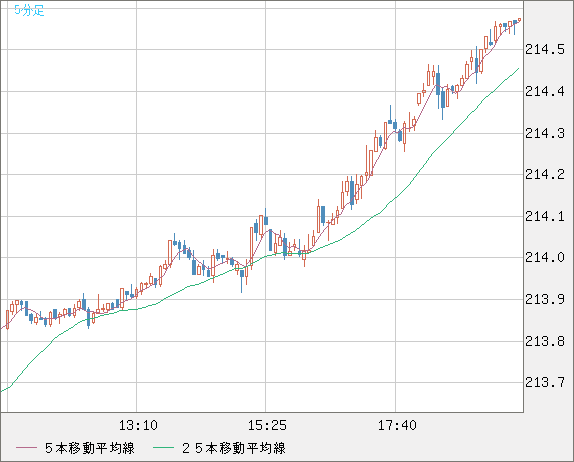The width and height of the screenshot is (574, 462).
Task: Click the 213.7 price axis label
Action: [x=545, y=383]
